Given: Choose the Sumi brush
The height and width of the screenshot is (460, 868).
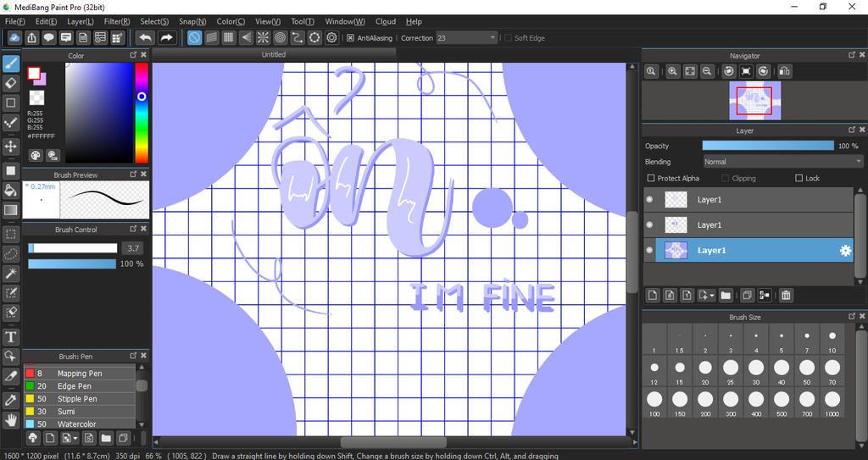Looking at the screenshot, I should (80, 411).
